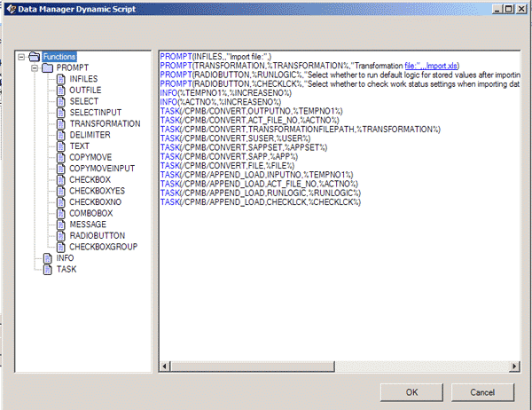Select the INFO tree item label
This screenshot has width=532, height=410.
(x=65, y=258)
